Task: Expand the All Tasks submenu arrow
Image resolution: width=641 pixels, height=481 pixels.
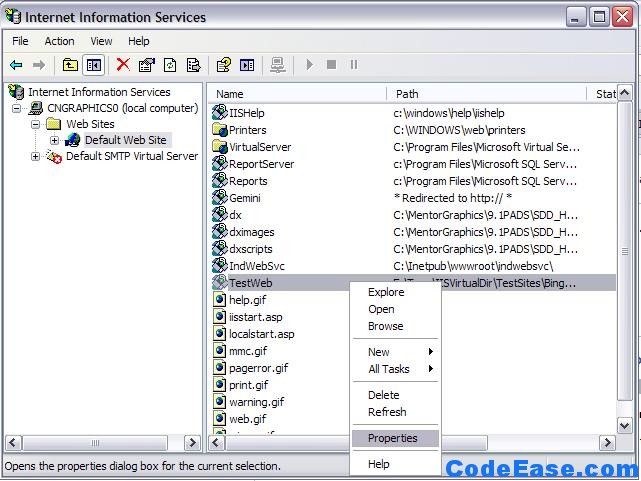Action: (x=430, y=369)
